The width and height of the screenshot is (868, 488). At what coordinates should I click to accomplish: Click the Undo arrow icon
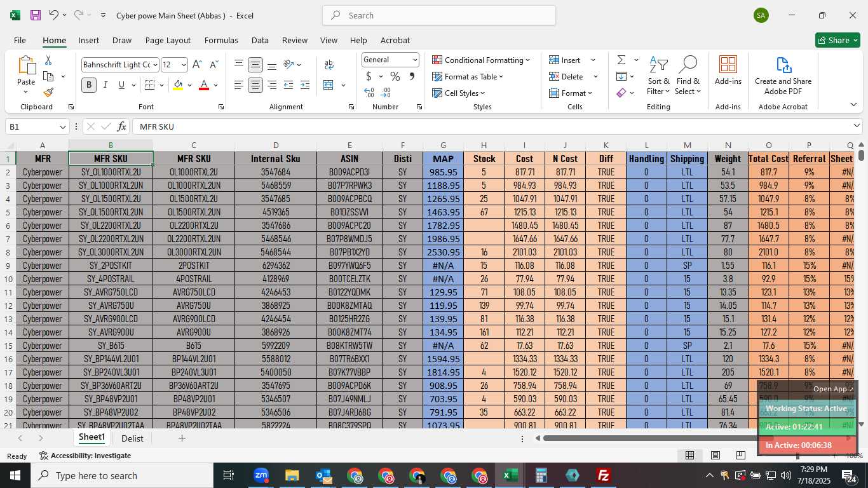click(54, 15)
